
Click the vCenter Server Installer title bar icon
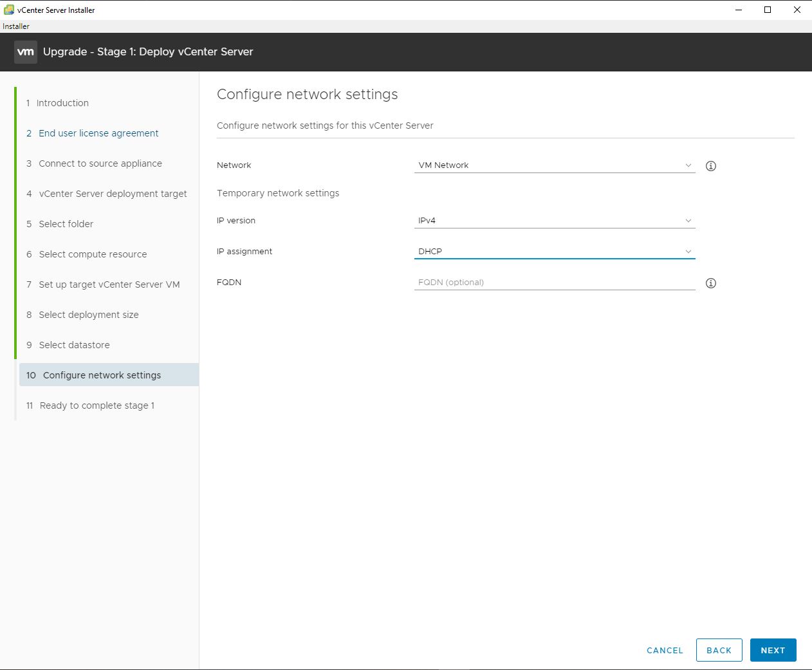pos(9,10)
